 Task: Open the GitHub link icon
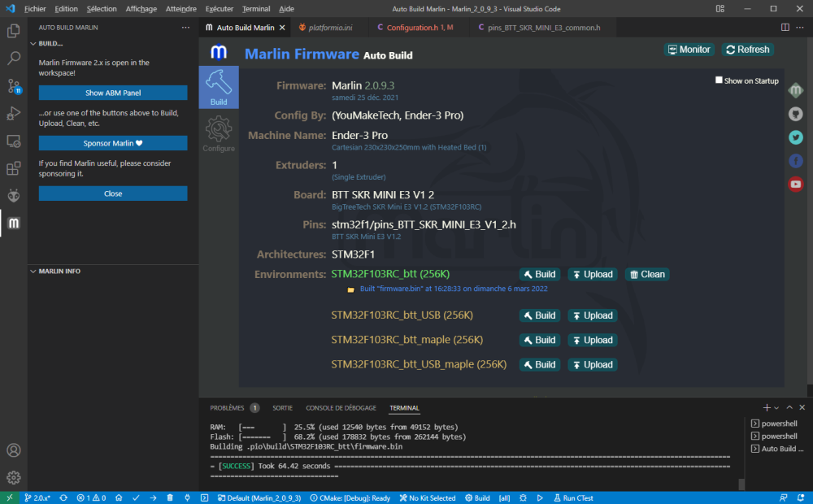tap(795, 114)
